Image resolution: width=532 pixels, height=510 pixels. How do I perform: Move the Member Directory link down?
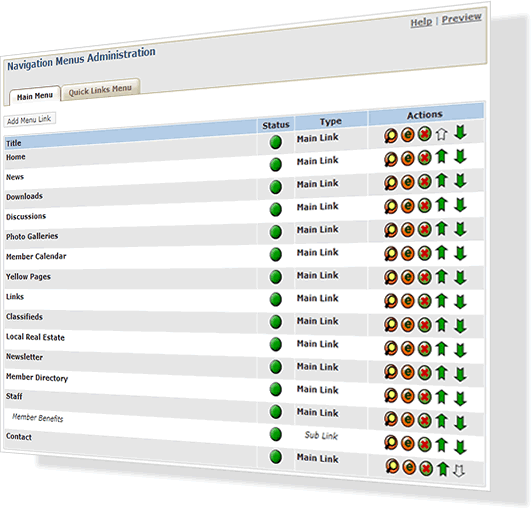(x=460, y=398)
